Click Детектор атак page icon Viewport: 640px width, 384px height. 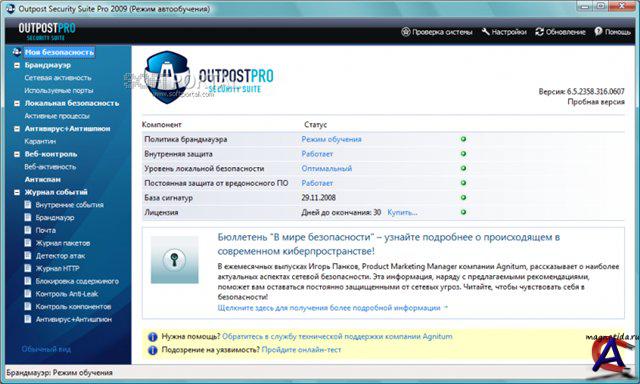click(x=28, y=255)
